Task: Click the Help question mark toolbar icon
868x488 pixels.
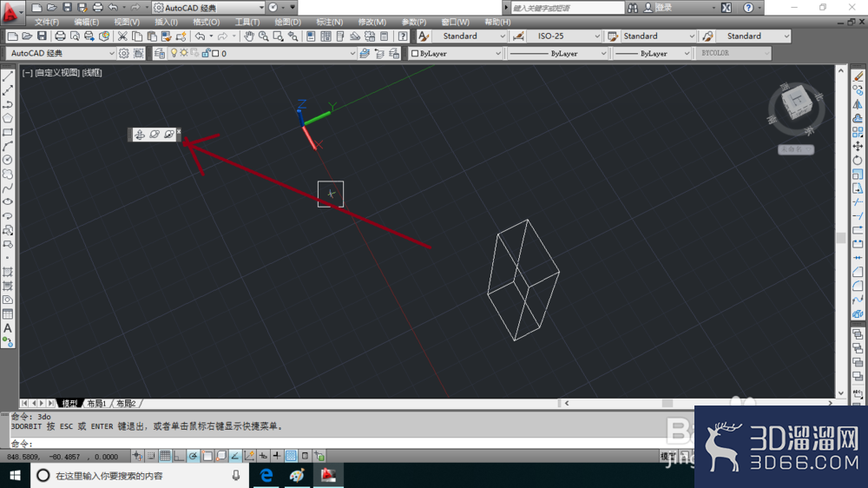Action: [403, 36]
